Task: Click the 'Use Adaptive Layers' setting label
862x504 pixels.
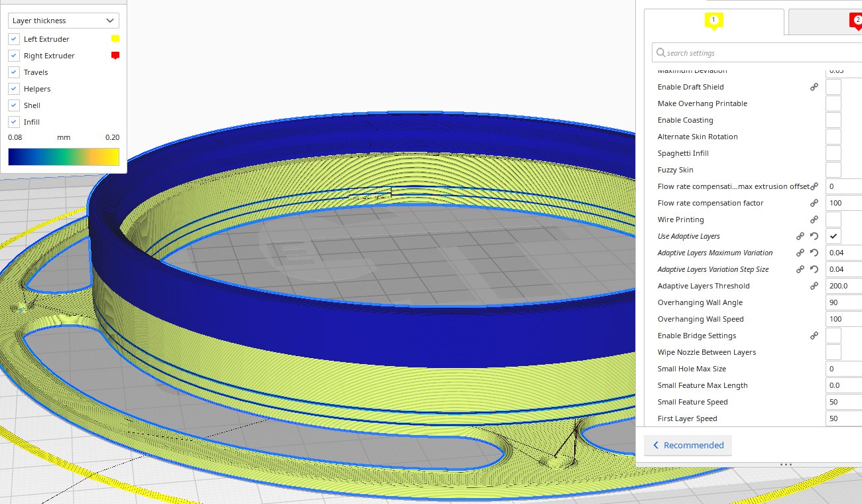Action: tap(689, 236)
